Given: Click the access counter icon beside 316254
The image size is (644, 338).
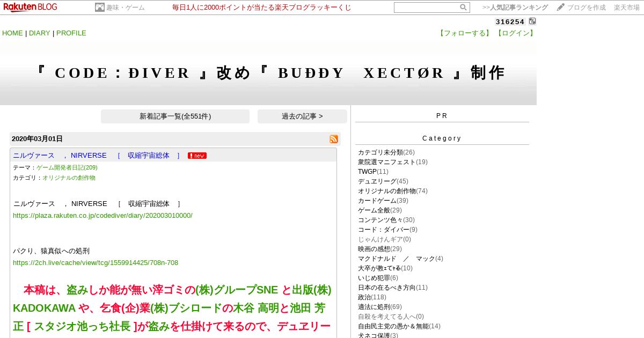Looking at the screenshot, I should pos(532,21).
